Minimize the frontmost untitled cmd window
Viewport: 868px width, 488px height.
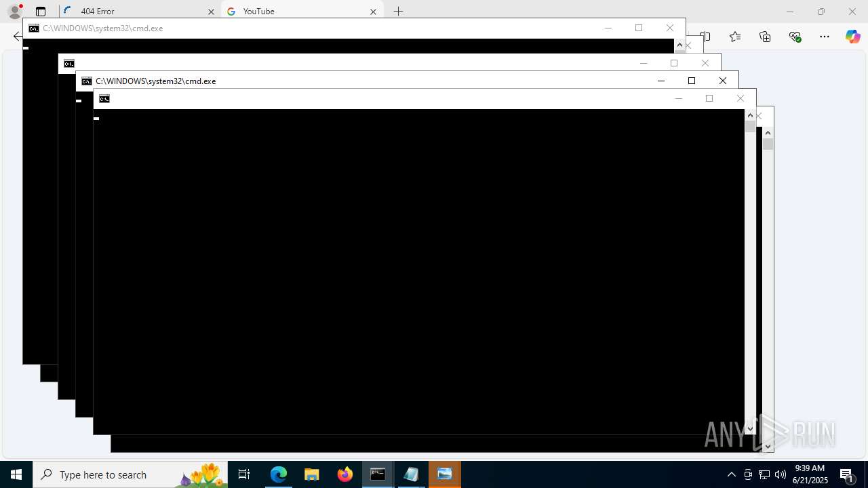(x=679, y=99)
